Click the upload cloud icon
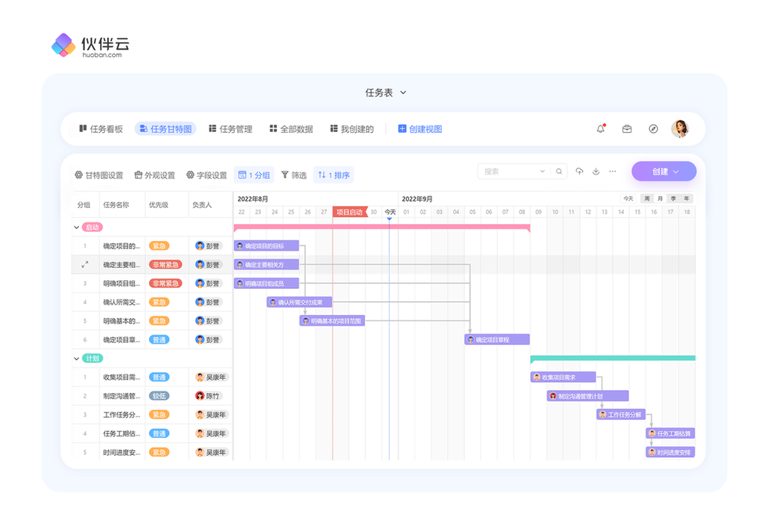 pyautogui.click(x=579, y=171)
